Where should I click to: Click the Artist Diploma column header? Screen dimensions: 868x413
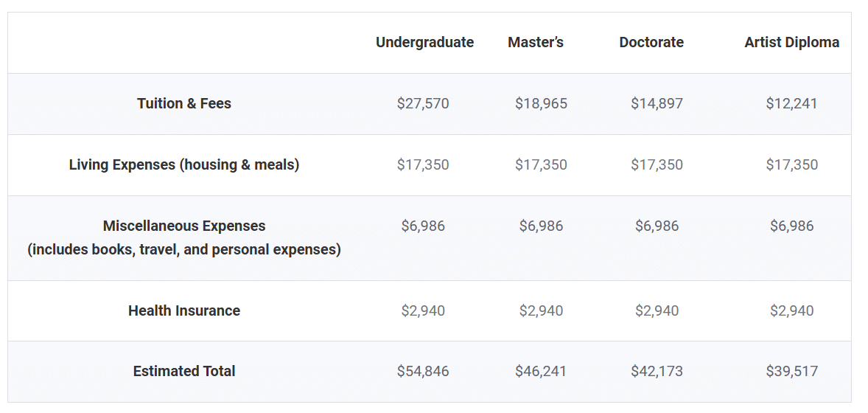tap(791, 42)
